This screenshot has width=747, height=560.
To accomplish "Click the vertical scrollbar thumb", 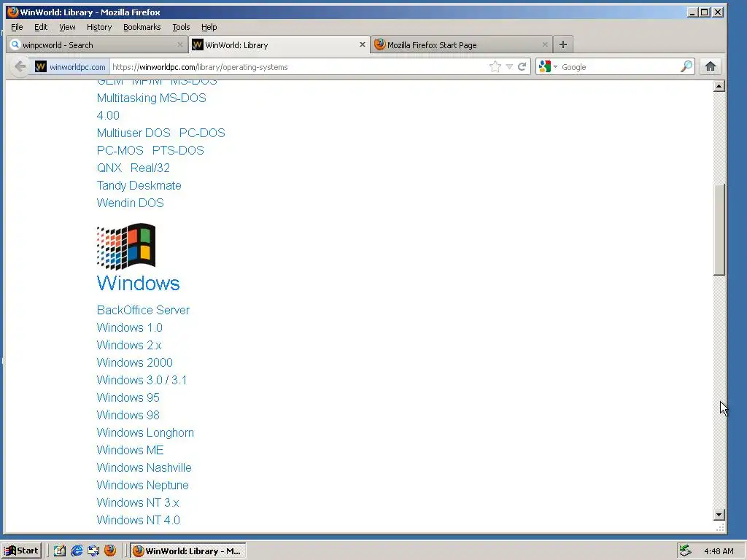I will coord(719,230).
